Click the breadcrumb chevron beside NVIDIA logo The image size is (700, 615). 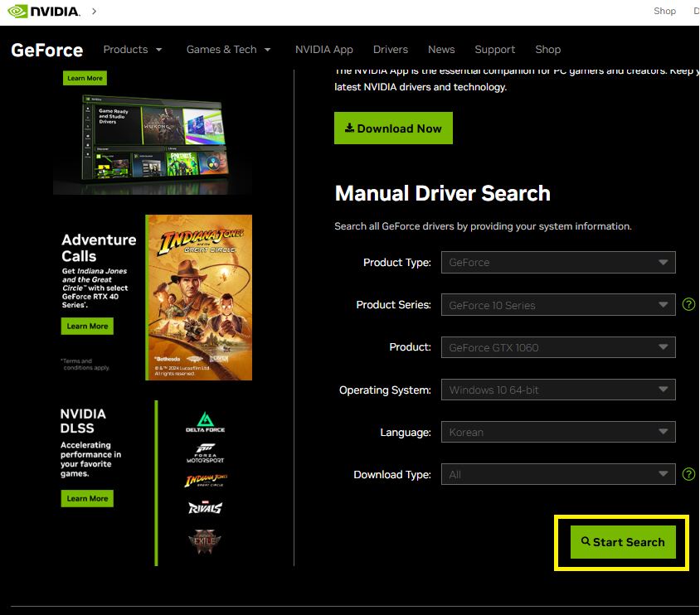tap(95, 11)
